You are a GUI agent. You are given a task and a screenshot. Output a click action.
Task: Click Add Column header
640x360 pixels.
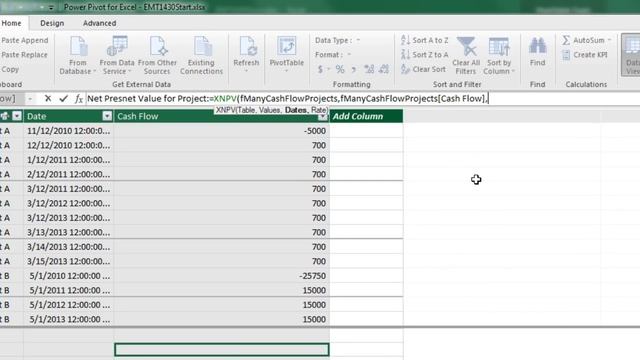click(366, 116)
